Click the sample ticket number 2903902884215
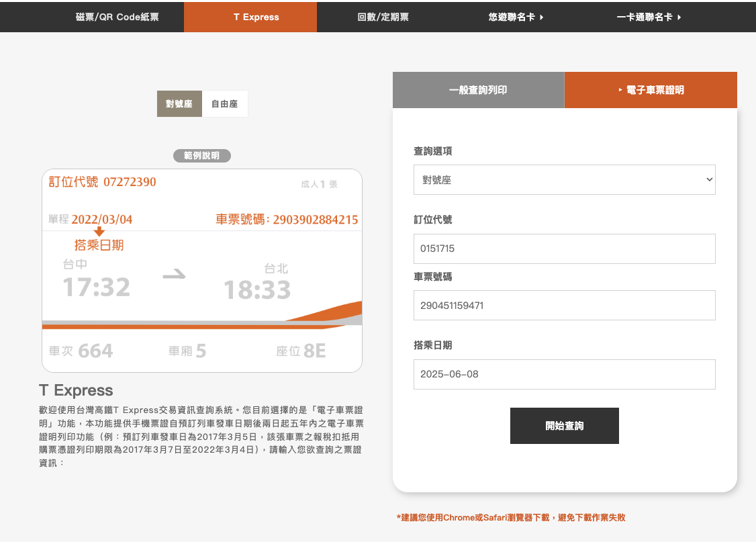 click(x=315, y=220)
